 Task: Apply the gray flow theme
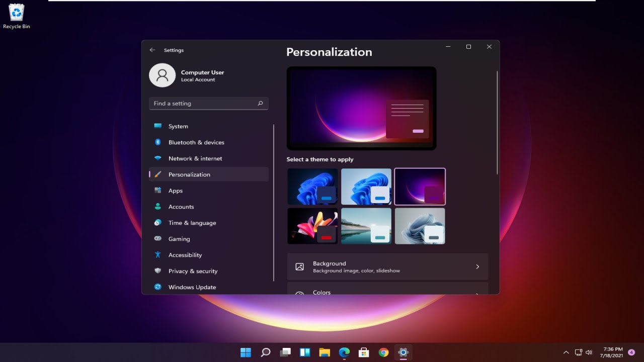420,226
